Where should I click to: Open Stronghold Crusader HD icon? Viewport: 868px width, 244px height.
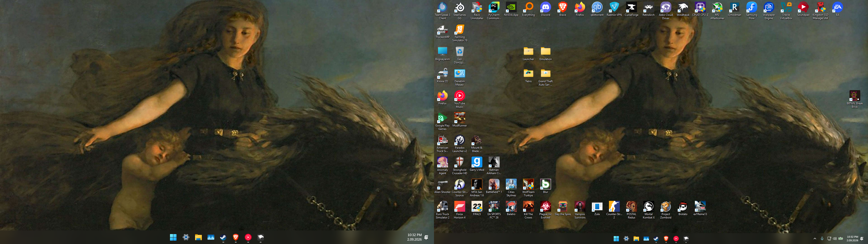tap(460, 166)
